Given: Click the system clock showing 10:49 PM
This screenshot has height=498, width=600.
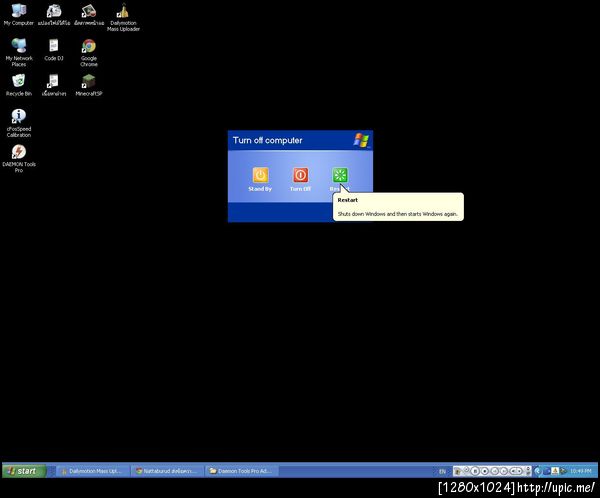Looking at the screenshot, I should point(580,471).
